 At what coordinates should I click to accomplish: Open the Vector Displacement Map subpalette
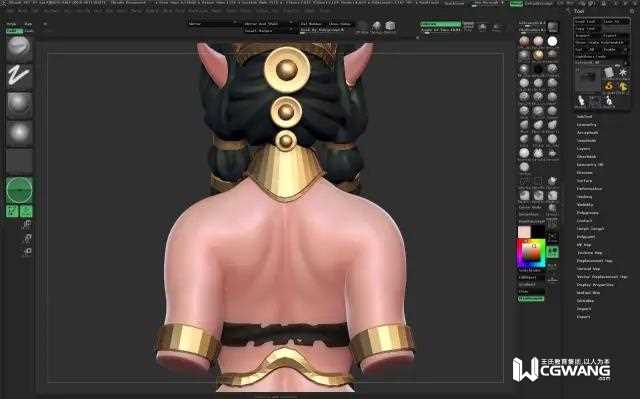pos(602,277)
